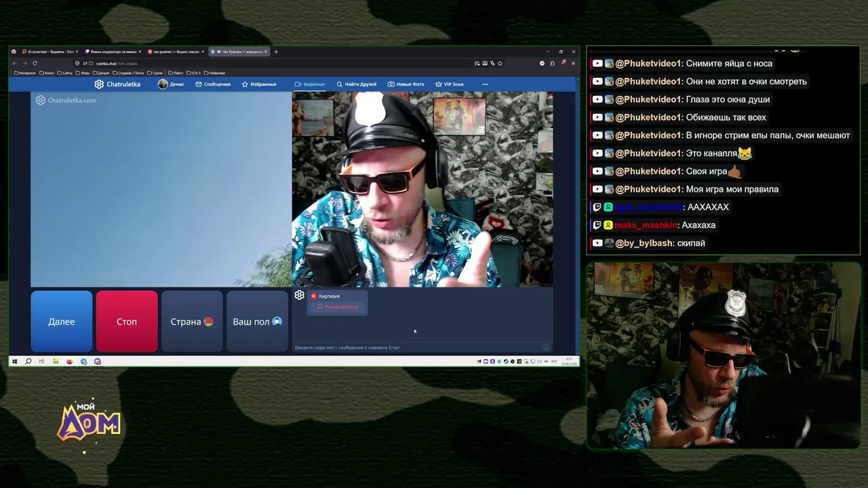Open the browser hamburger menu
The image size is (868, 488).
pos(573,63)
